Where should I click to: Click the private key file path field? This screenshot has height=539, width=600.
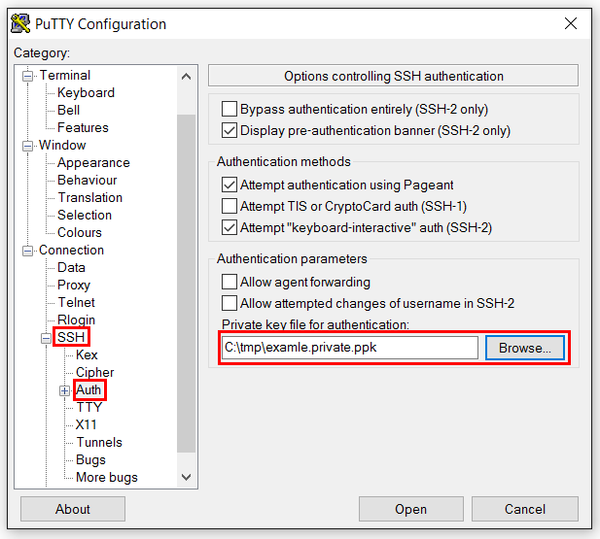[350, 348]
